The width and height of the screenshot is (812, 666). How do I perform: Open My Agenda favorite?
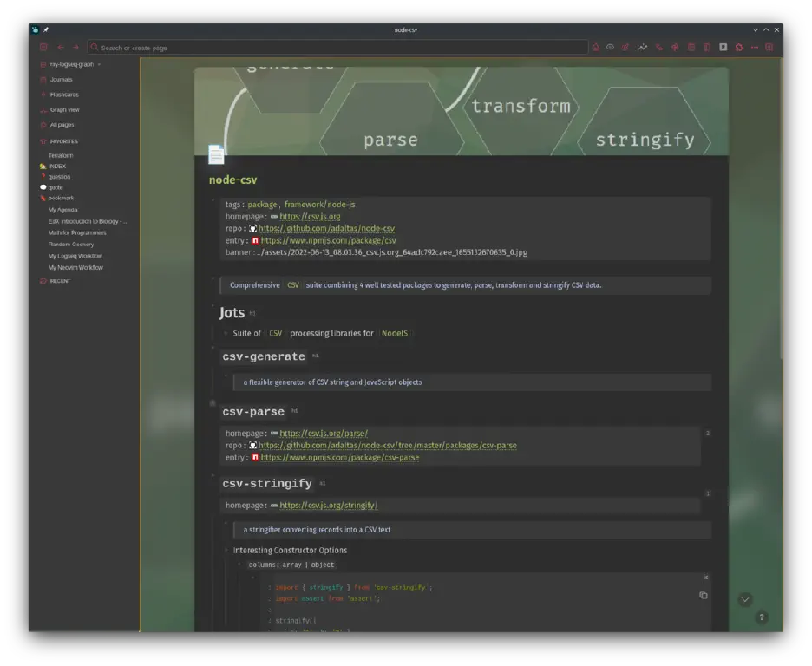pyautogui.click(x=62, y=210)
